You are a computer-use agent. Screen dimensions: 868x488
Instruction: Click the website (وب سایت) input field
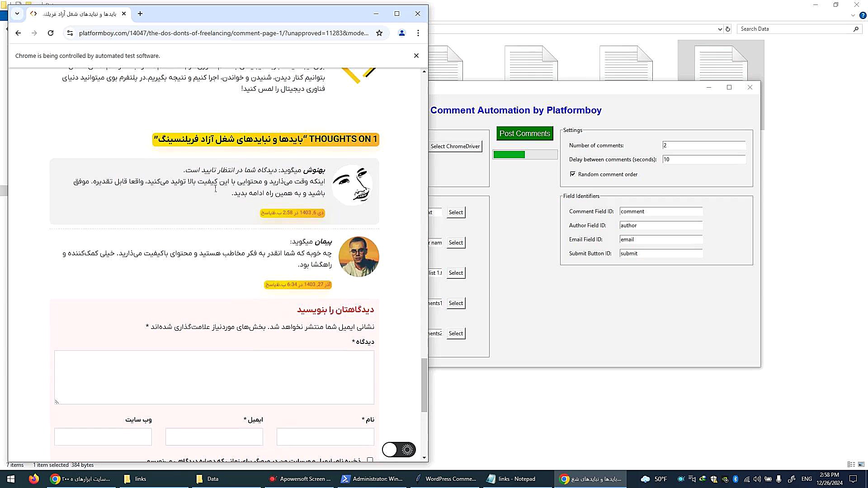[x=103, y=437]
